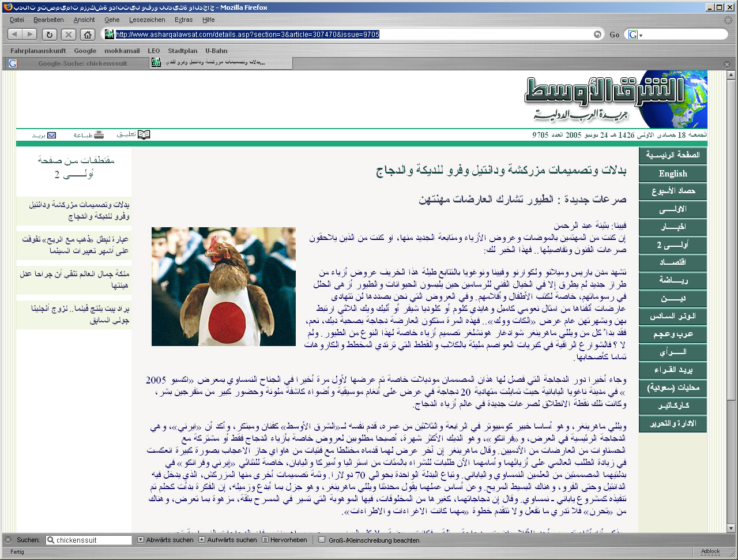Click the Firefox icon in title bar
The width and height of the screenshot is (738, 560).
(x=7, y=7)
